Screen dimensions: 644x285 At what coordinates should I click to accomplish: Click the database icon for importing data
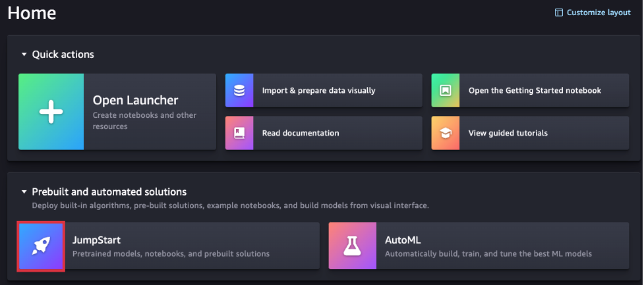pos(239,90)
